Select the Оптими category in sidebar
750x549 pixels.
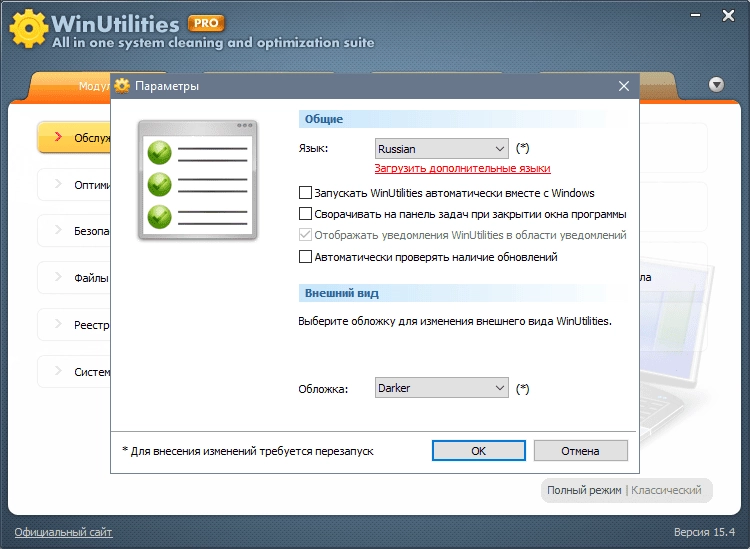pyautogui.click(x=74, y=185)
